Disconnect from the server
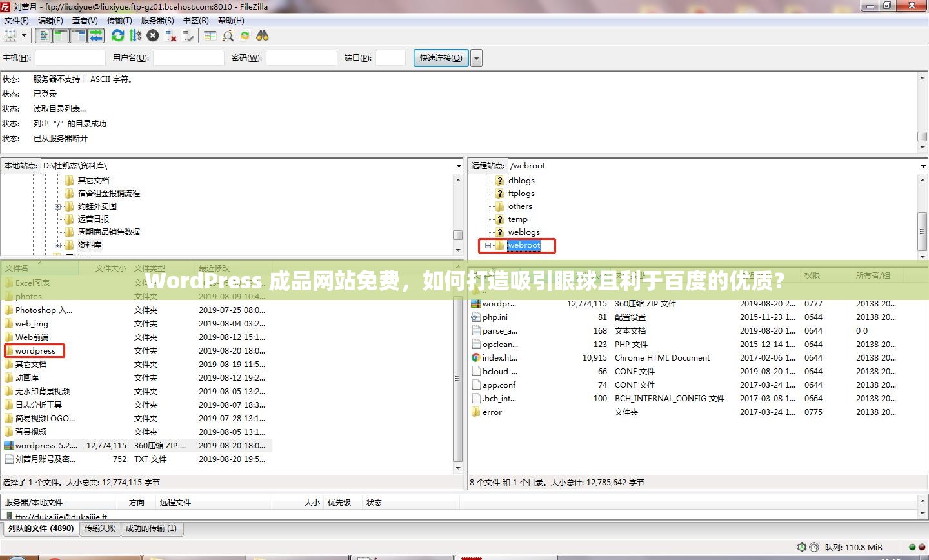The height and width of the screenshot is (560, 929). 171,35
